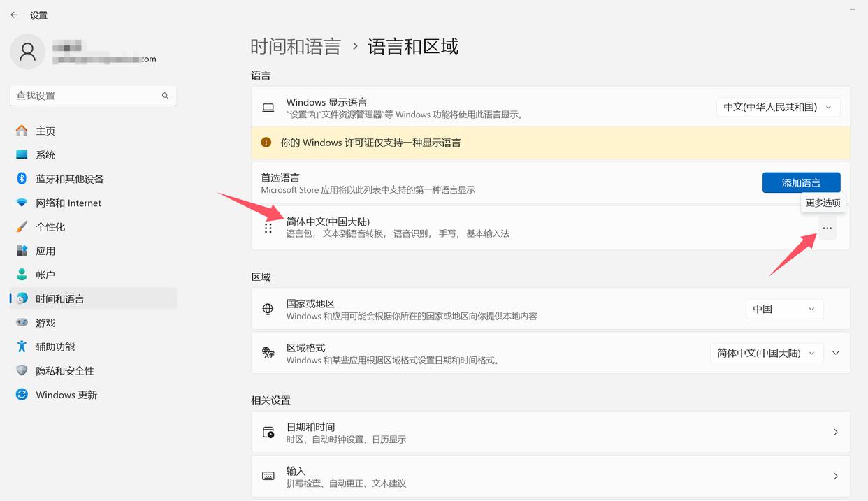
Task: Open the user account avatar
Action: [28, 52]
